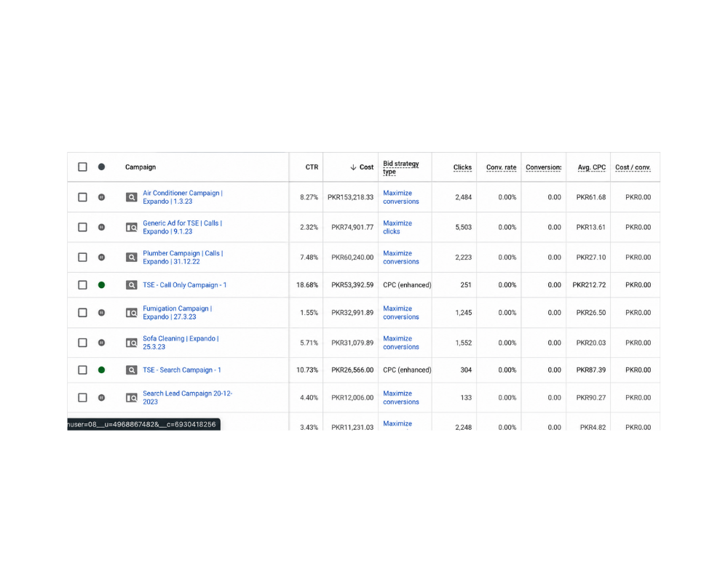Click the green status dot for TSE - Search Campaign - 1
Viewport: 728px width, 582px height.
coord(101,370)
